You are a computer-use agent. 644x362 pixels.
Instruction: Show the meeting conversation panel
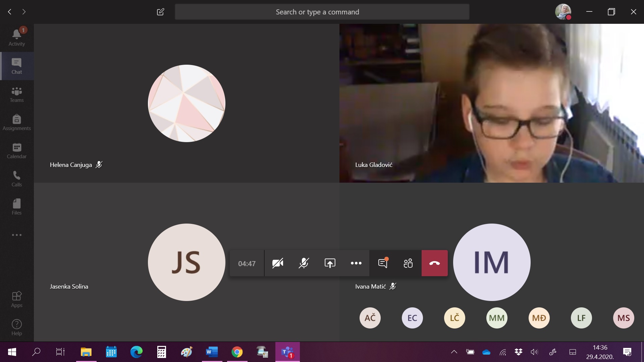382,263
